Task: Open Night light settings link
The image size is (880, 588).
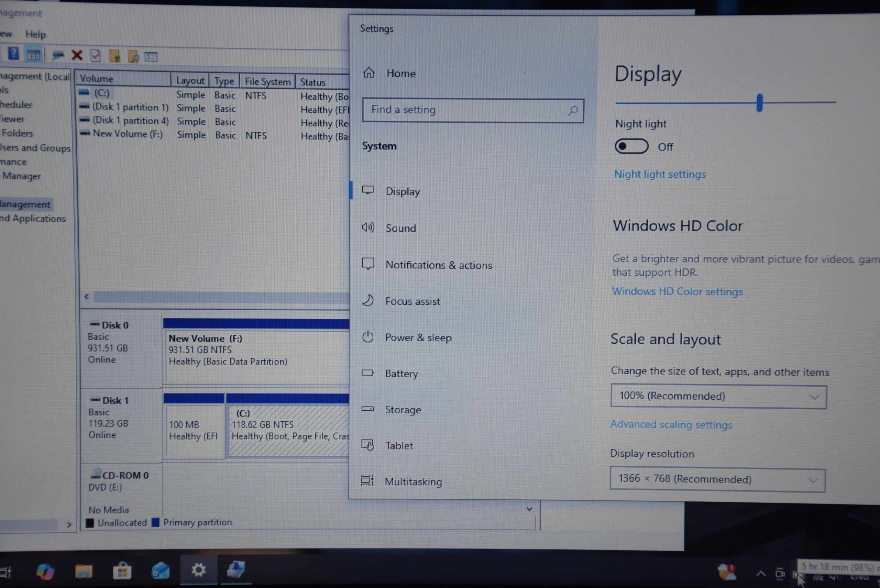Action: click(659, 174)
